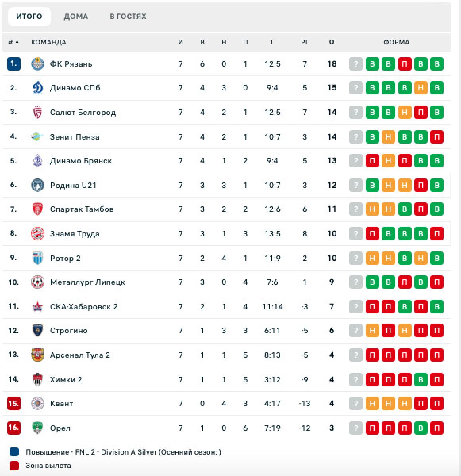The width and height of the screenshot is (461, 476).
Task: Open the Арсенал Тула 2 crest
Action: coord(38,355)
